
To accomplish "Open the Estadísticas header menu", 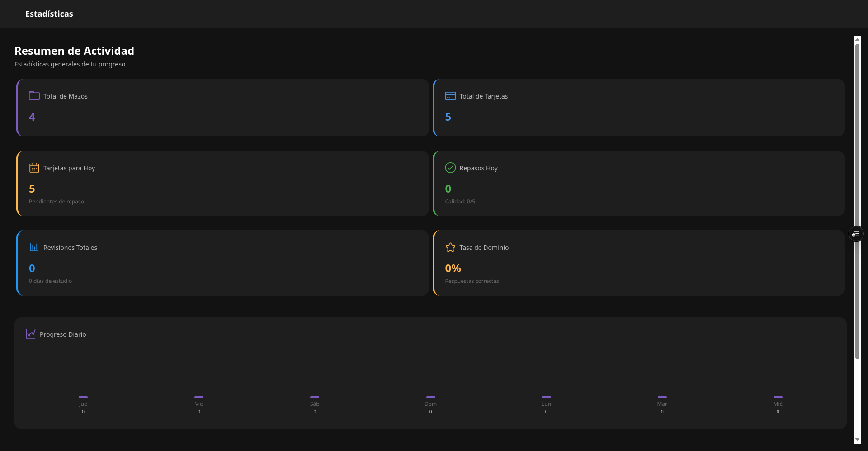I will 49,14.
